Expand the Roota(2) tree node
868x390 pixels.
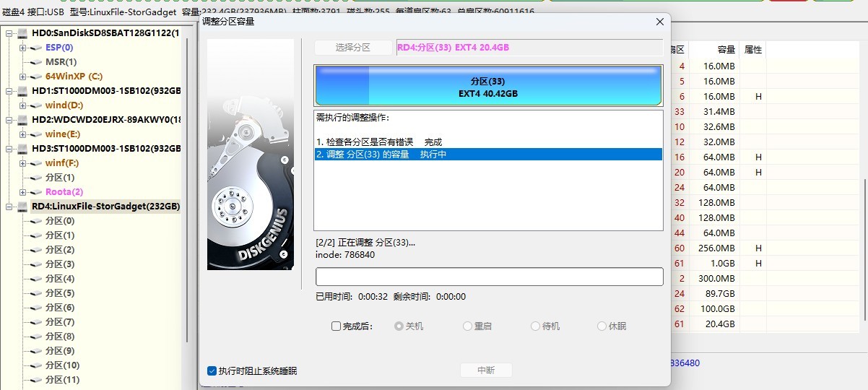[x=23, y=192]
